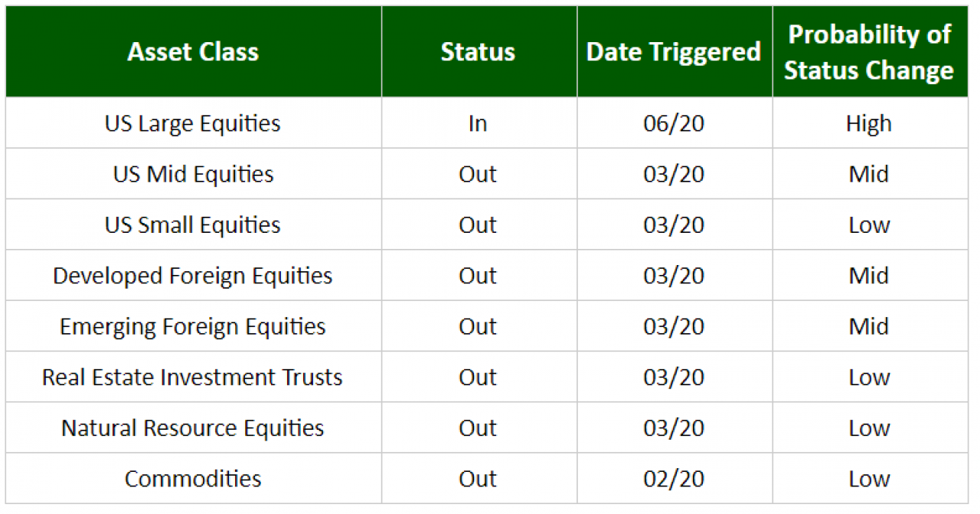Click the US Small Equities row label
980x514 pixels.
coord(193,224)
